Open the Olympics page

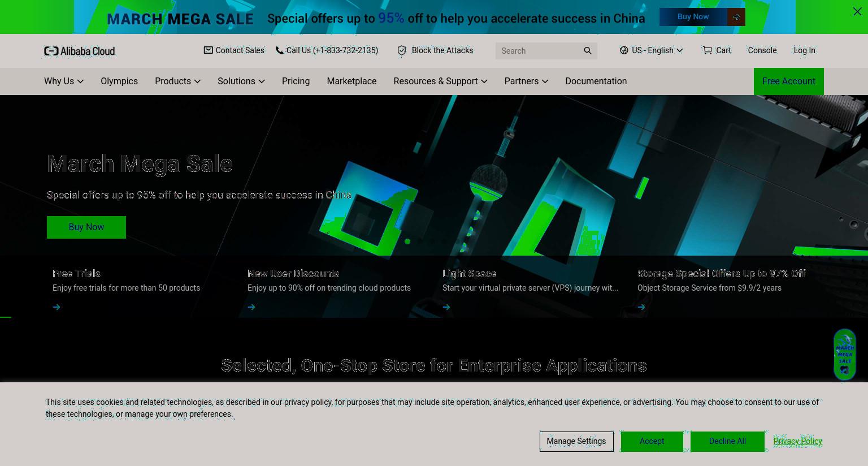[x=119, y=81]
